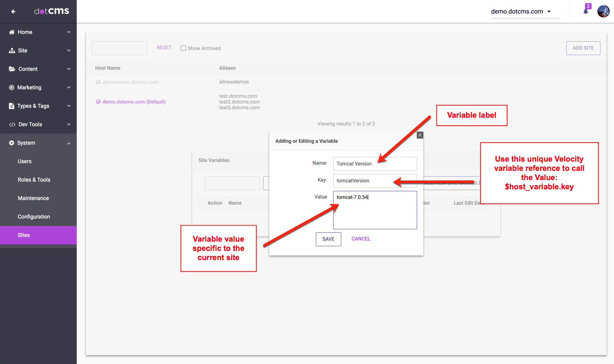The image size is (614, 364).
Task: Open the demo.dotcms.com site selector dropdown
Action: click(521, 12)
